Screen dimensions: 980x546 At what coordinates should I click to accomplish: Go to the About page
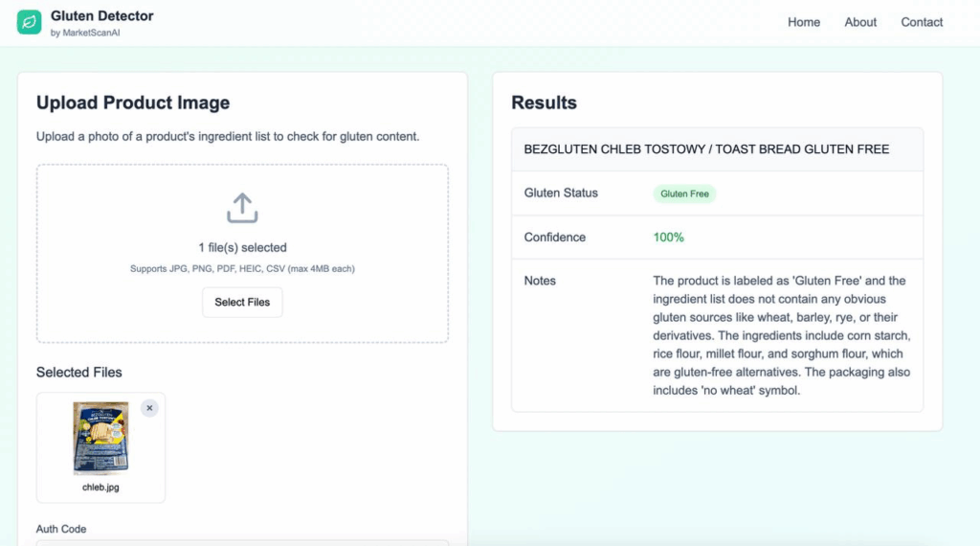click(860, 22)
